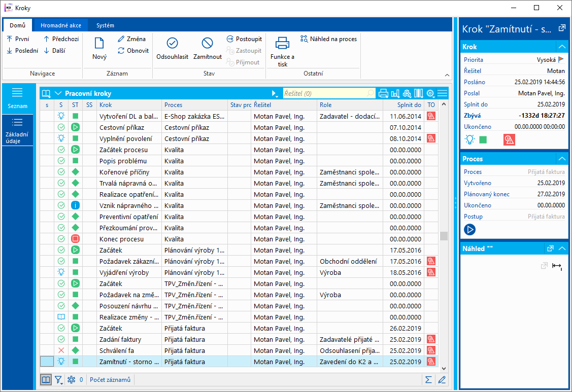This screenshot has width=572, height=392.
Task: Click the snowflake freeze icon in status bar
Action: pyautogui.click(x=71, y=379)
